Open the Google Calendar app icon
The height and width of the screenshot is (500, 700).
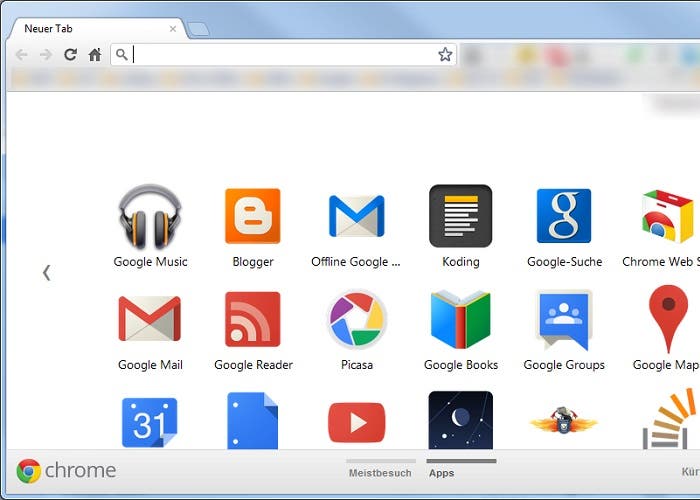[150, 422]
